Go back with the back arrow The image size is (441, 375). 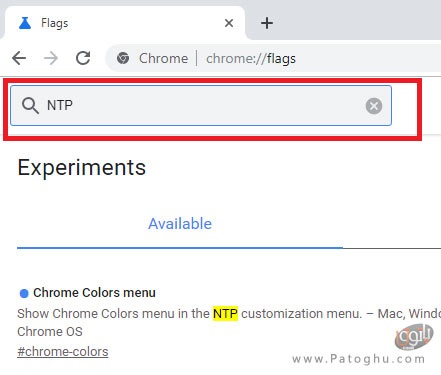tap(19, 58)
